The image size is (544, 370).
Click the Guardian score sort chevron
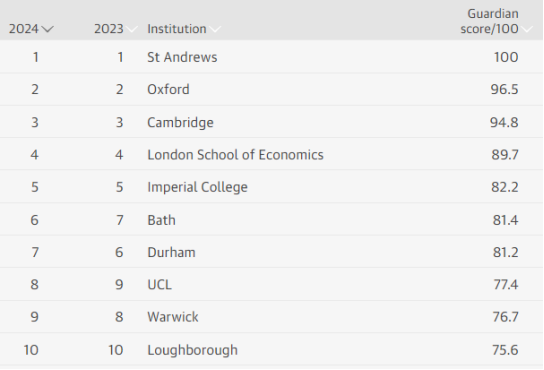(527, 29)
